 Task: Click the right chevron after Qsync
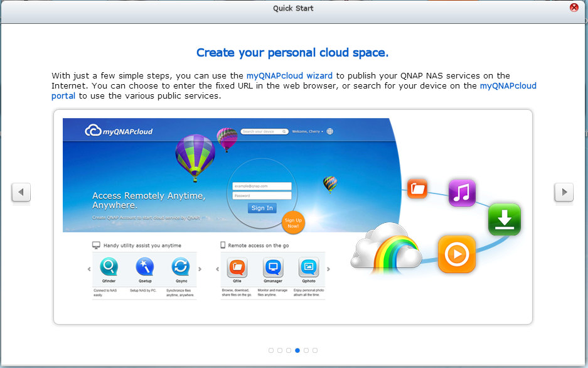pos(200,269)
